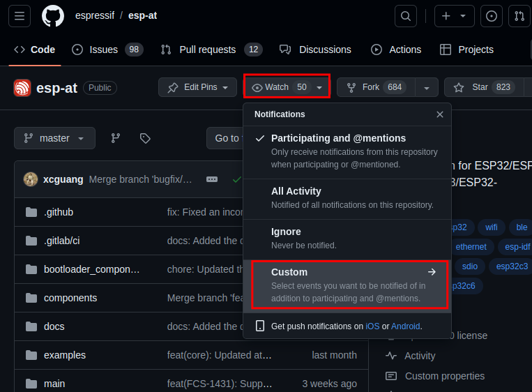Open the Fork options dropdown arrow

(x=427, y=87)
